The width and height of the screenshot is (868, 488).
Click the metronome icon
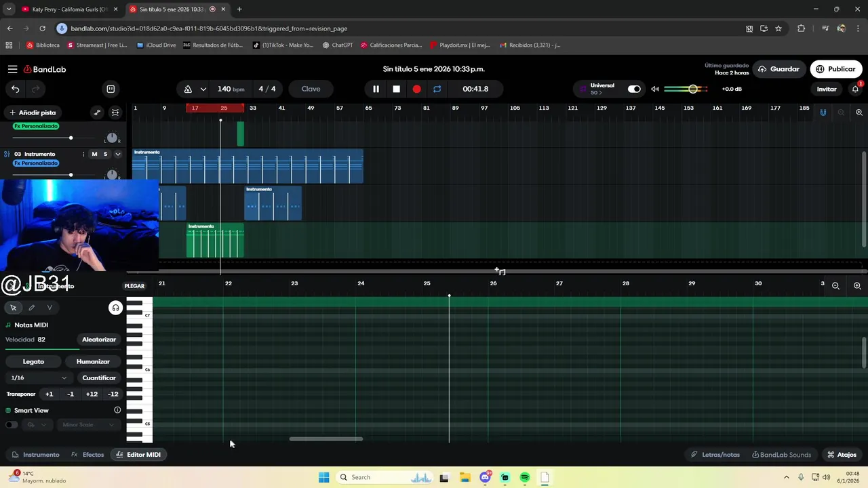pos(188,89)
